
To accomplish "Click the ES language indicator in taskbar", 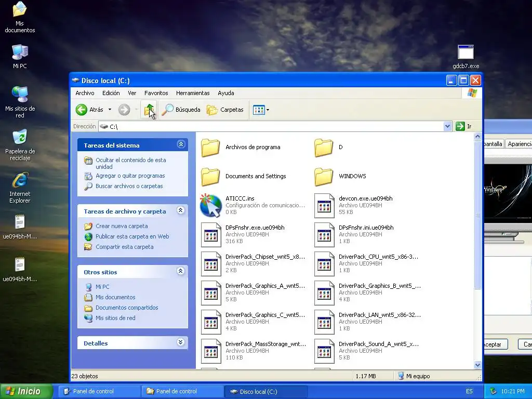I will pyautogui.click(x=469, y=392).
